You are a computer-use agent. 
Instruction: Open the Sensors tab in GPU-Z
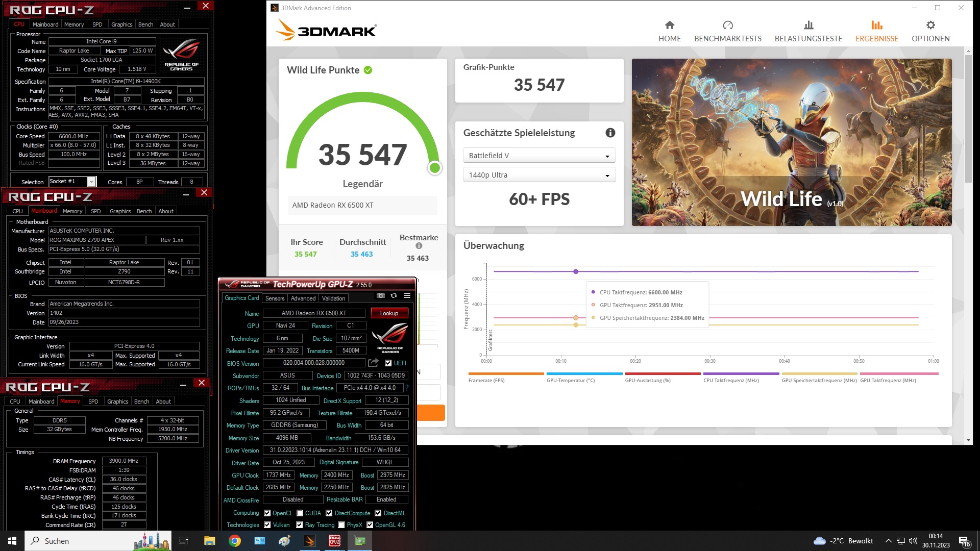point(275,298)
